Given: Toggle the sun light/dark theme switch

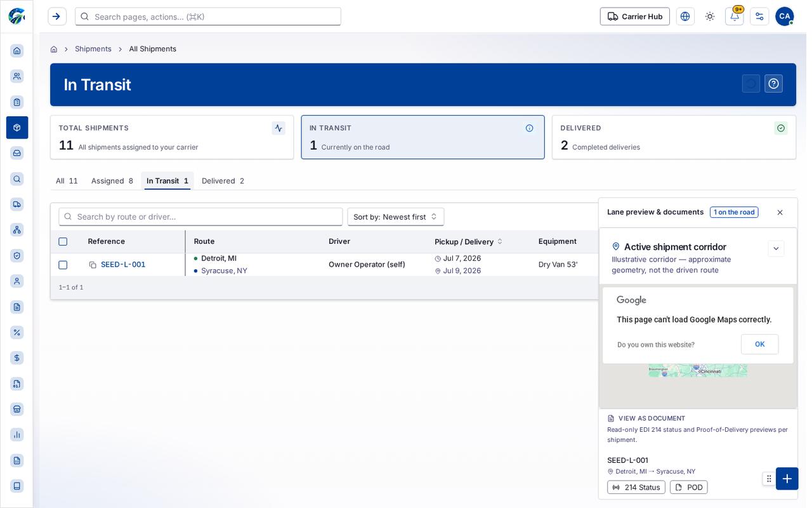Looking at the screenshot, I should pos(710,17).
